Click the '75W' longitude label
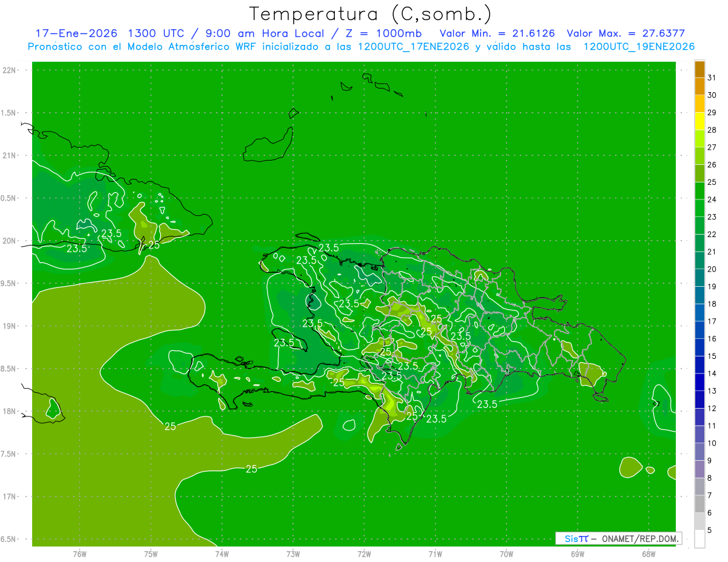 (150, 554)
